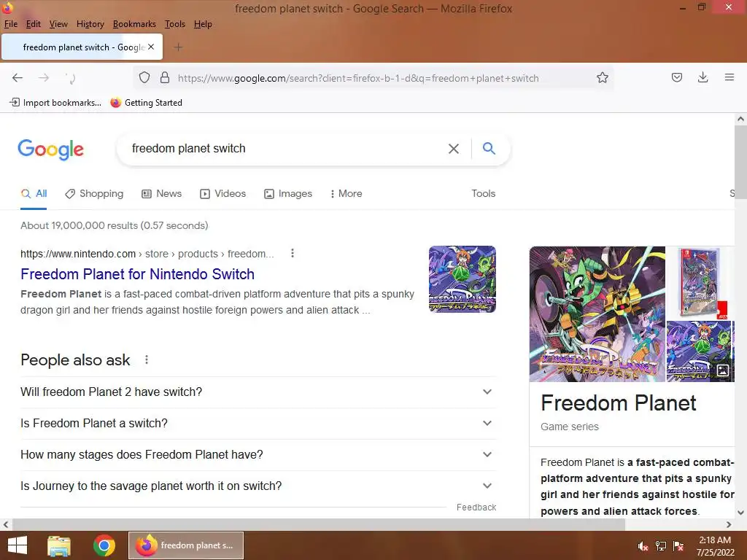
Task: Click the vertical scrollbar down arrow
Action: (740, 513)
